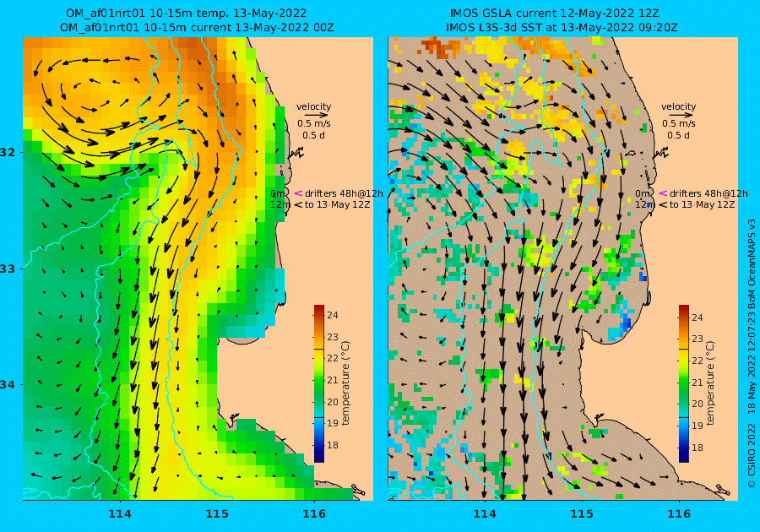
Task: Click '0.5 m/s' text in left map
Action: 314,123
